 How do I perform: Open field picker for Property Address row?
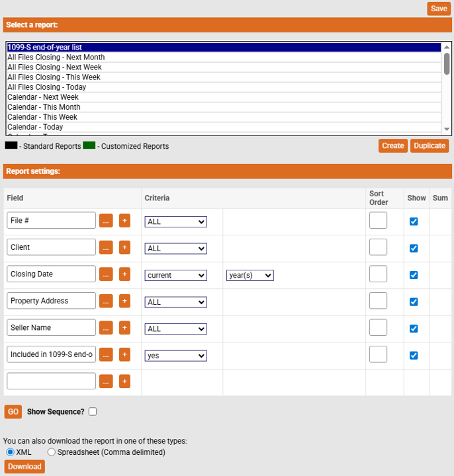(106, 301)
